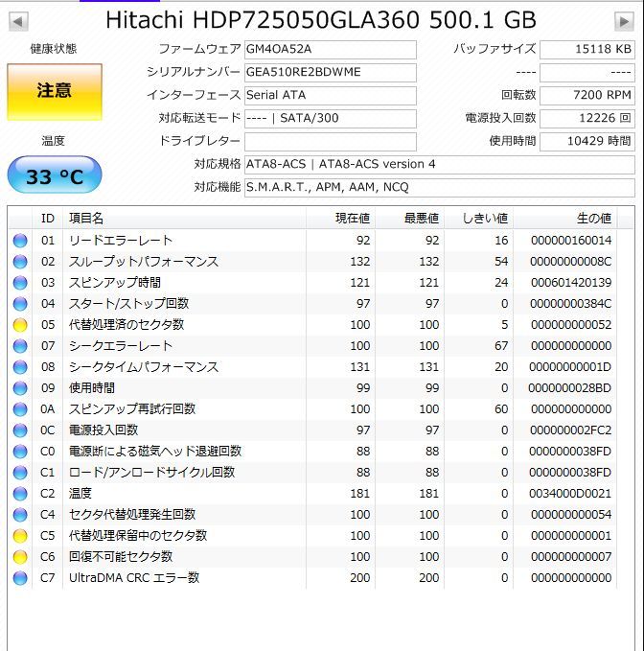Click blue status icon for ID 0C

[20, 430]
